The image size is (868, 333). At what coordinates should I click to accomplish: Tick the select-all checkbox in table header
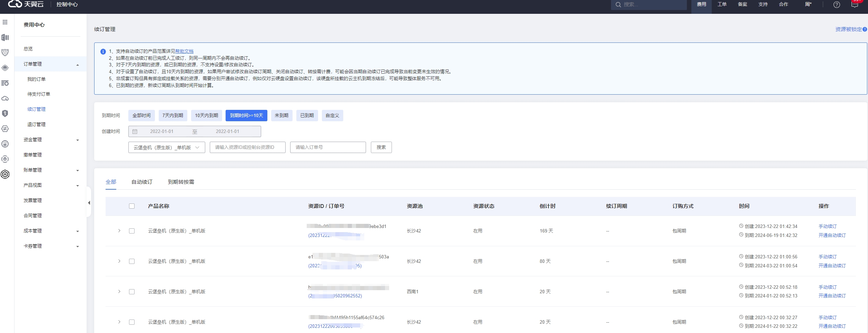(132, 206)
